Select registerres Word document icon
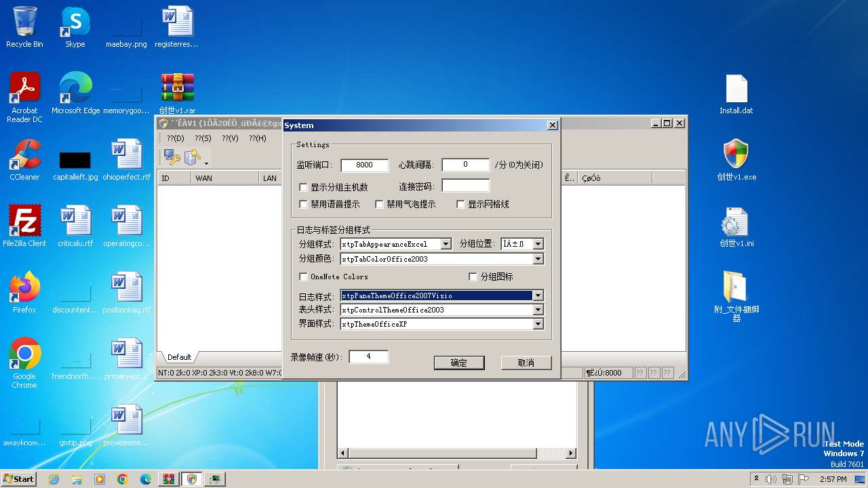The height and width of the screenshot is (488, 868). 177,27
